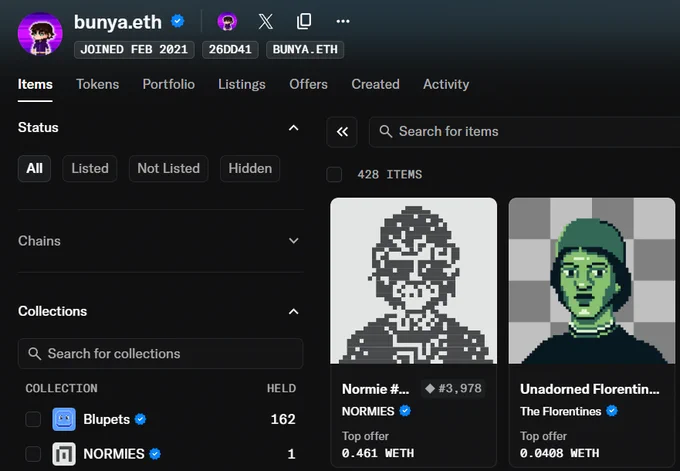Tick the select-all checkbox beside 428 ITEMS
Screen dimensions: 680x471
click(334, 174)
